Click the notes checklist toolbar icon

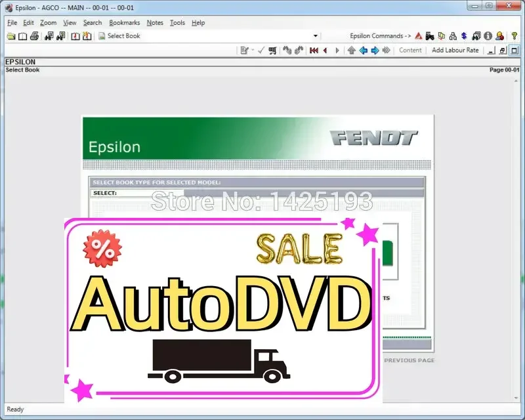[244, 51]
